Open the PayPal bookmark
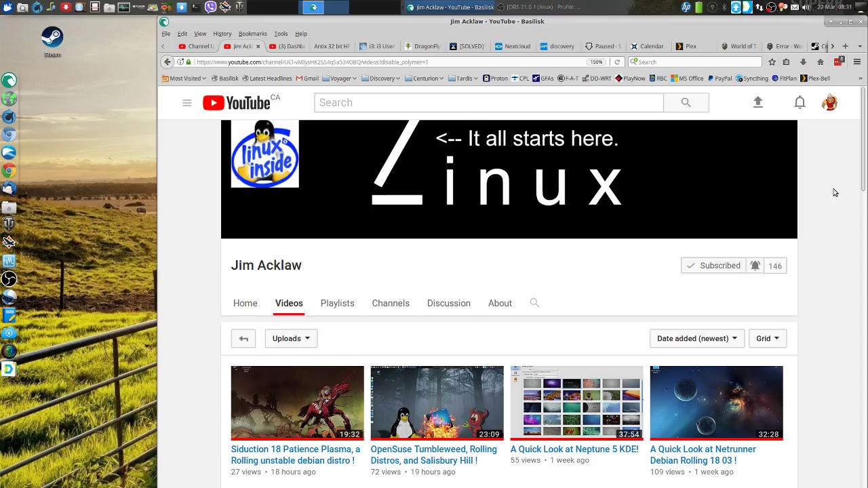This screenshot has width=868, height=488. click(719, 78)
